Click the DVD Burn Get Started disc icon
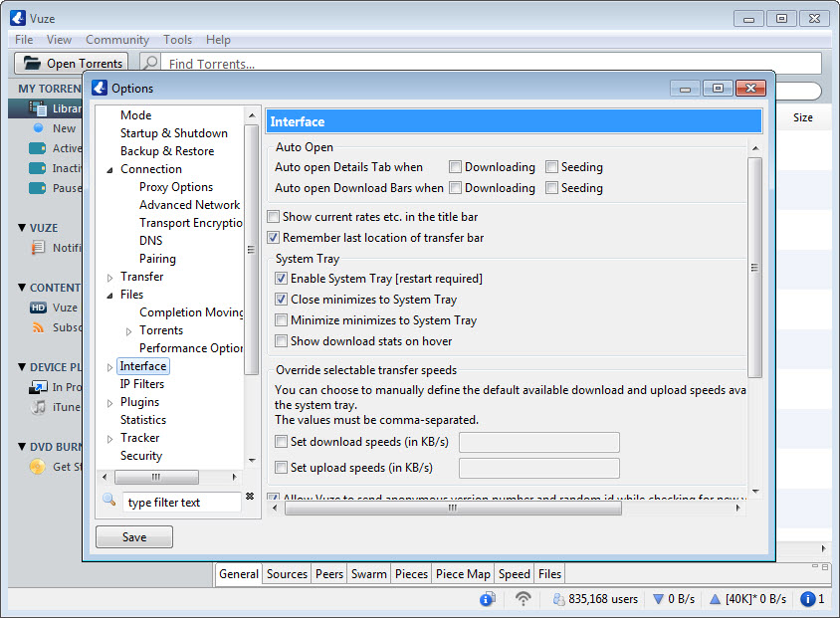The height and width of the screenshot is (618, 840). pos(37,467)
